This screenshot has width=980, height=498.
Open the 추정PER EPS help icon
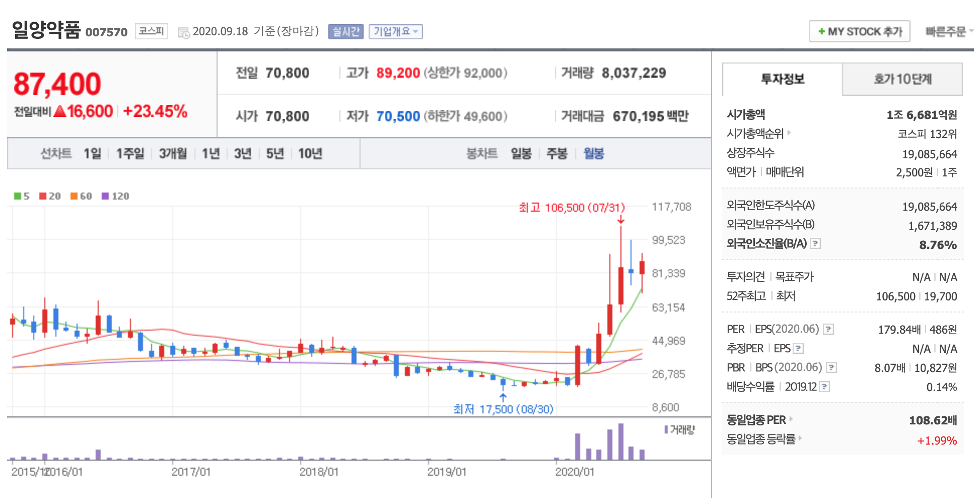[798, 349]
